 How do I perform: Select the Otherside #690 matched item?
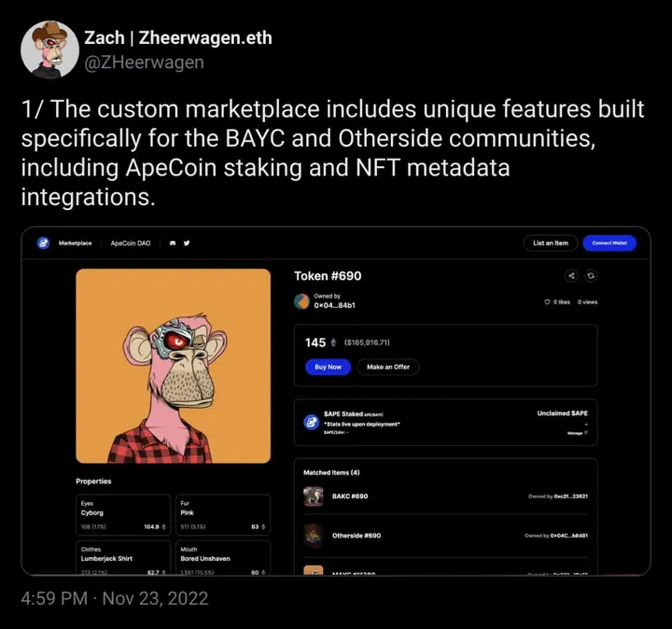point(357,536)
